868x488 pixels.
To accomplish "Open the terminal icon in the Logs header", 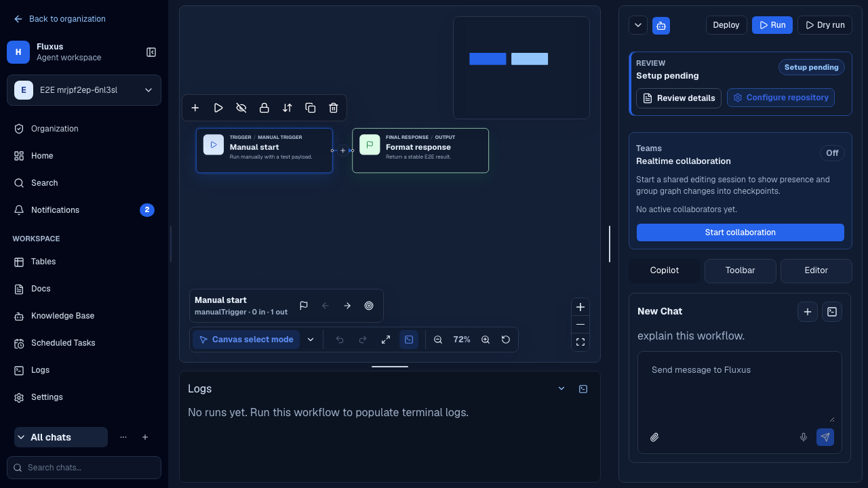I will (x=583, y=388).
